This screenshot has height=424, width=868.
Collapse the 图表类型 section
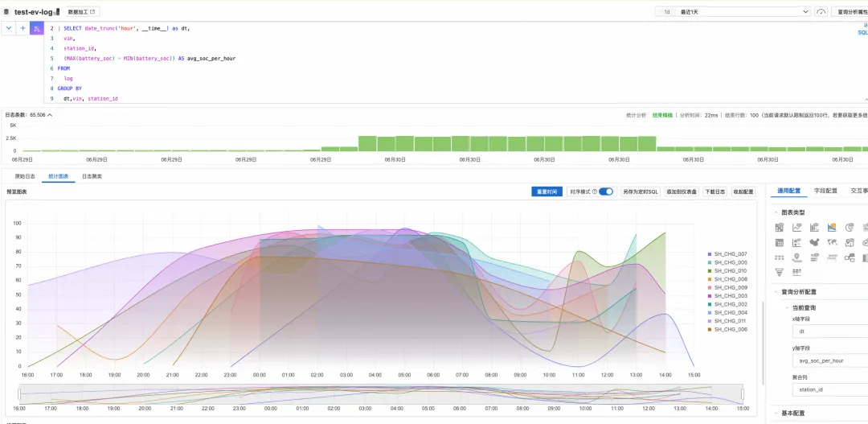775,212
